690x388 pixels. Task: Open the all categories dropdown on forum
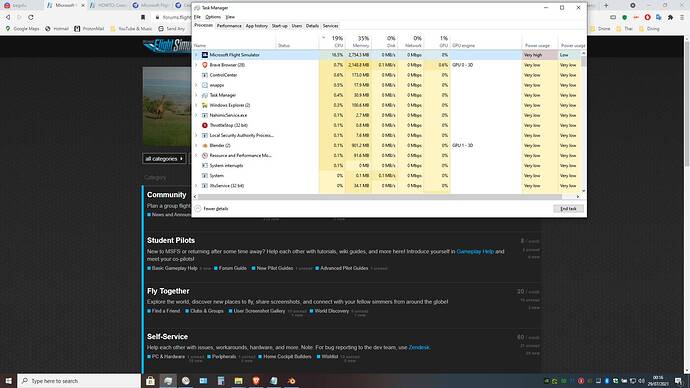(x=164, y=159)
